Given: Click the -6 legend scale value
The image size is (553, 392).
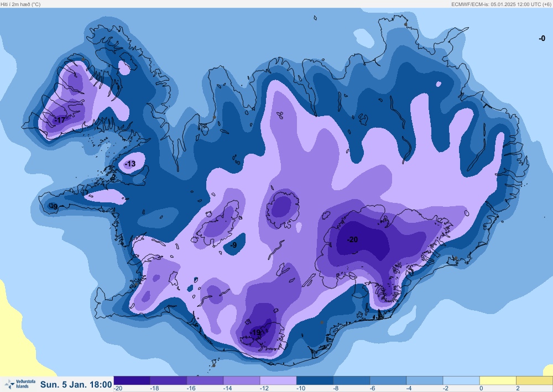Looking at the screenshot, I should point(373,389).
